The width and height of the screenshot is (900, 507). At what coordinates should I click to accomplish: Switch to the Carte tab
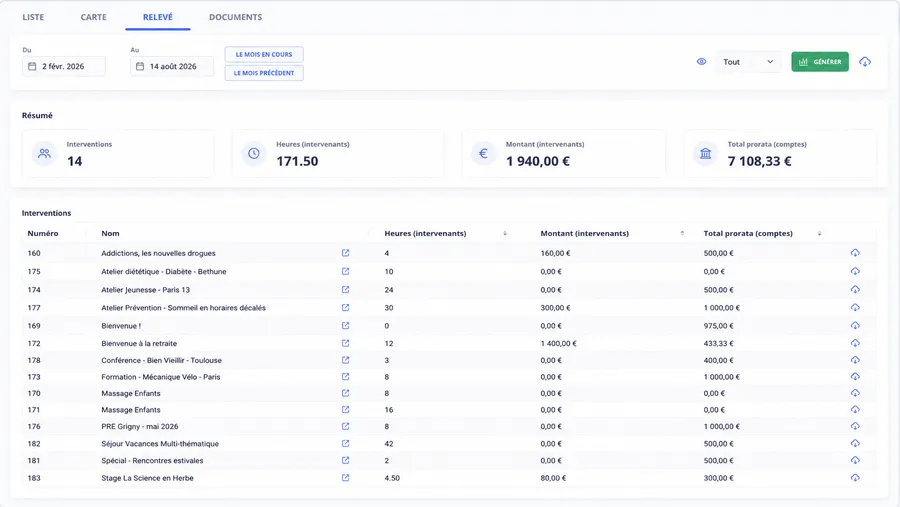94,17
